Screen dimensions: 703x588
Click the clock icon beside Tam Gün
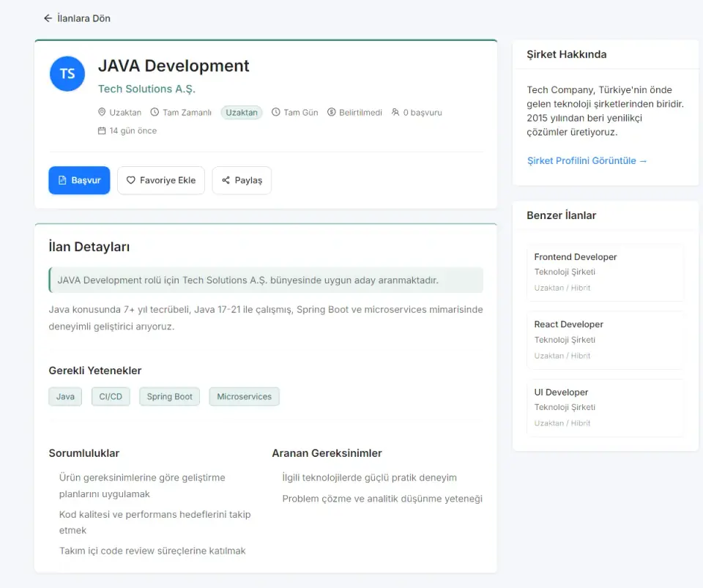pos(276,112)
